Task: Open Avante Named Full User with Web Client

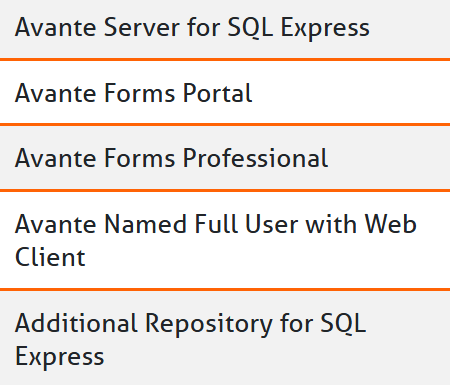Action: coord(225,240)
